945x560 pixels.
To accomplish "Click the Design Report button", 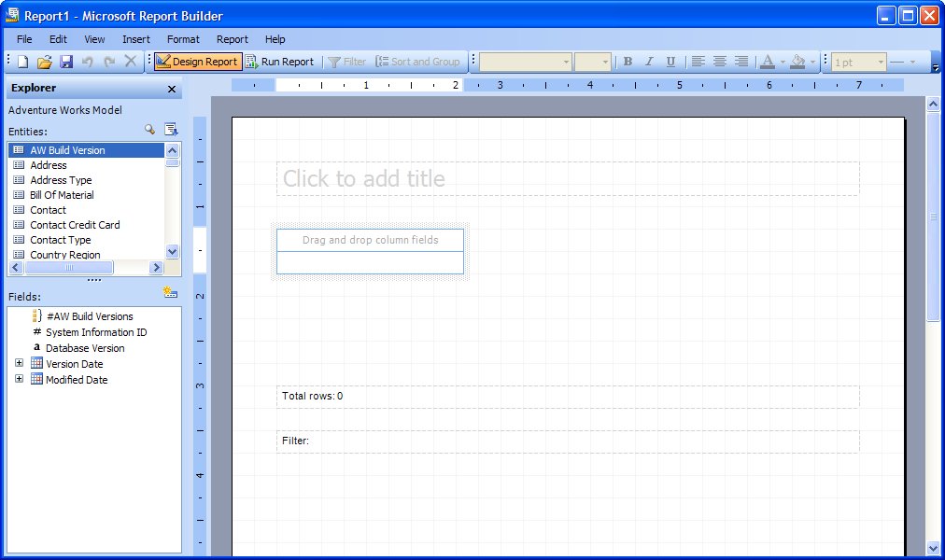I will point(197,62).
